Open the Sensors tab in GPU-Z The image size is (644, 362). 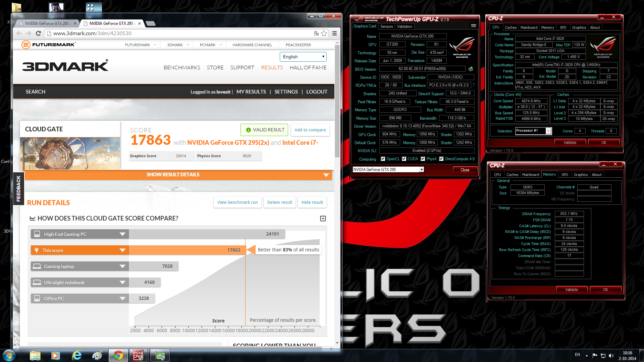click(386, 26)
